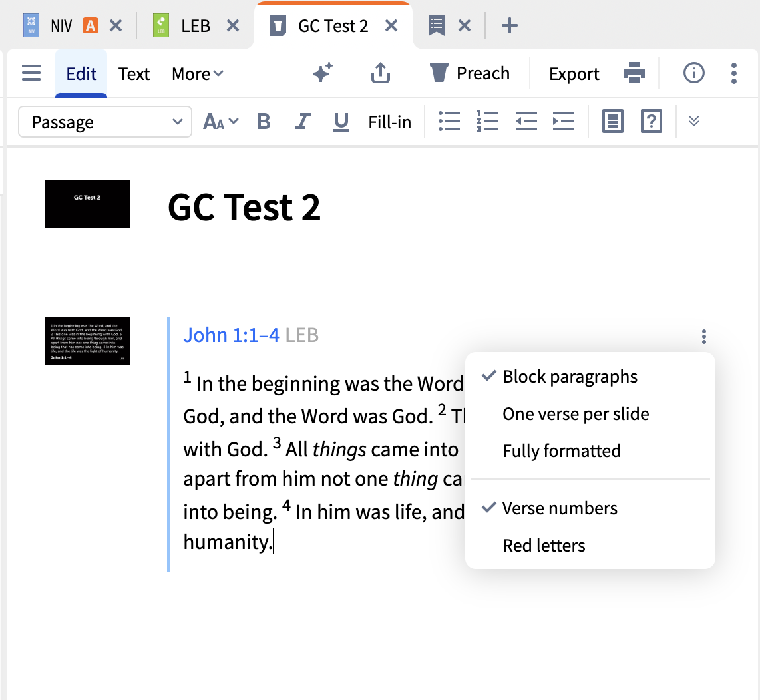760x700 pixels.
Task: Place cursor after the word humanity
Action: 274,542
